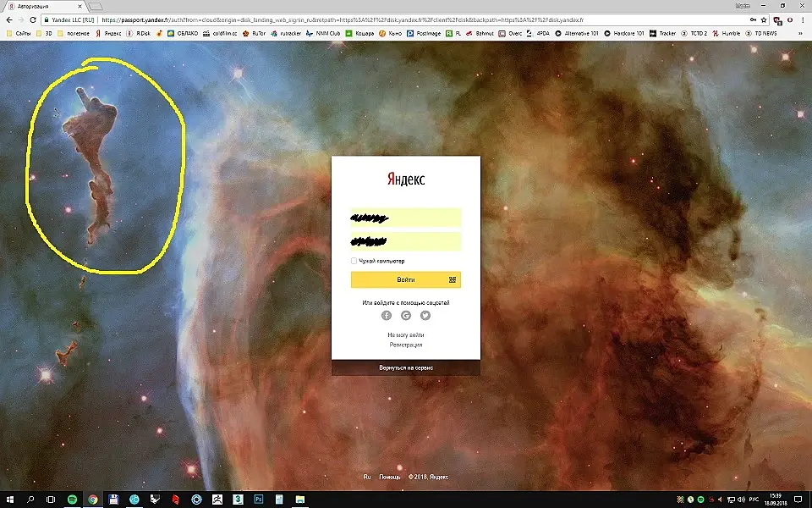Open the 'TD NEWS' bookmark
Image resolution: width=812 pixels, height=508 pixels.
click(760, 33)
